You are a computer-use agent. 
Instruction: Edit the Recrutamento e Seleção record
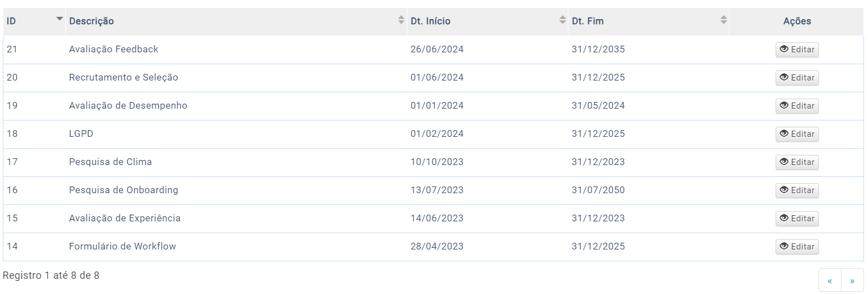pos(797,78)
